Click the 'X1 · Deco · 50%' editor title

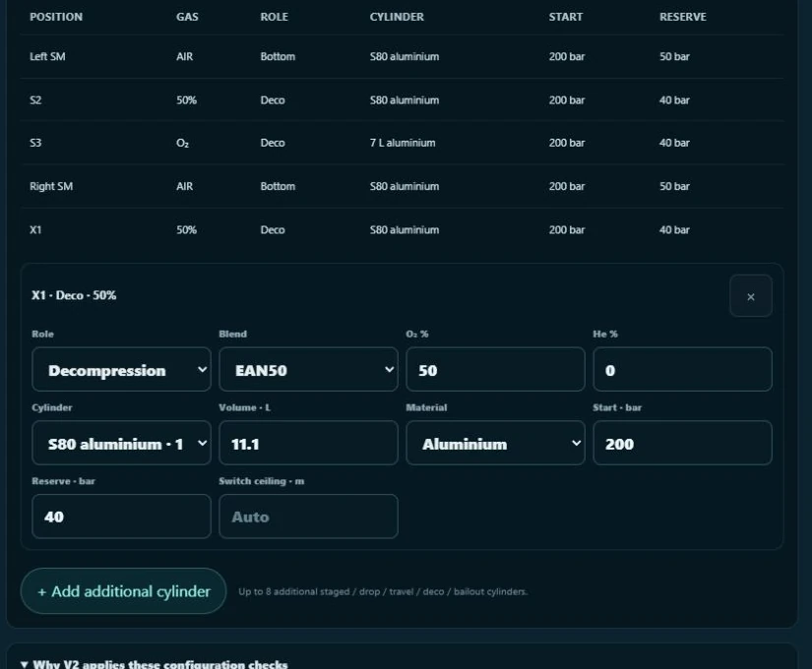(x=74, y=295)
